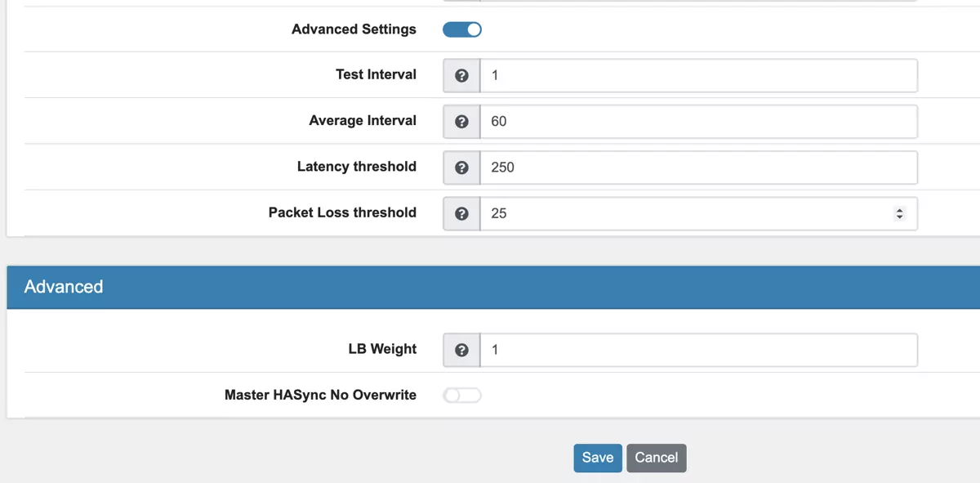Cancel the current changes
The image size is (980, 483).
coord(656,458)
